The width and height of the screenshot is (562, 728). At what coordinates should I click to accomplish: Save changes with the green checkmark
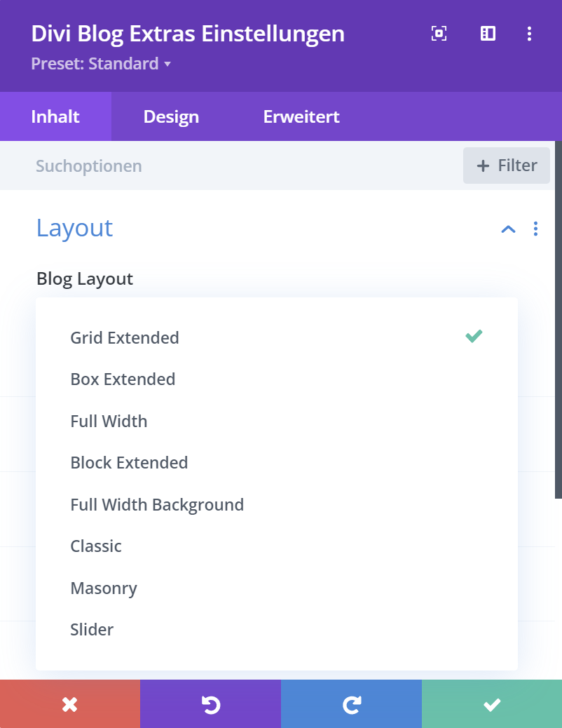(492, 704)
